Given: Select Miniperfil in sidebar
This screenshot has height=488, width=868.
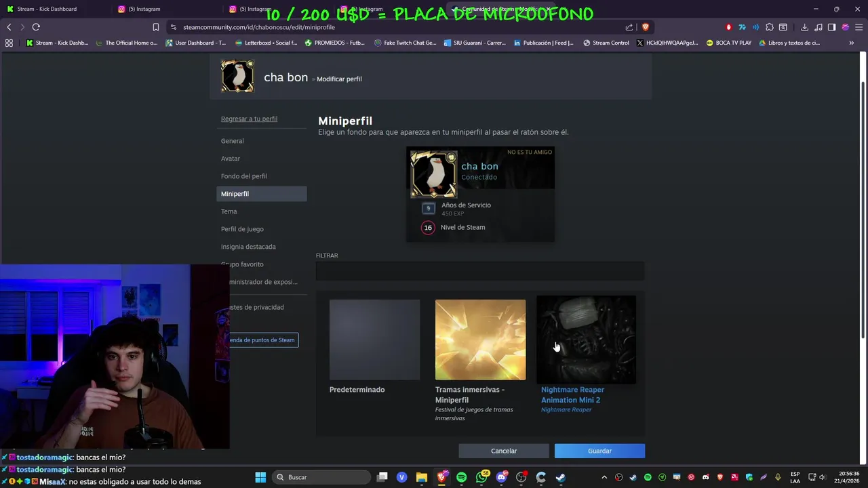Looking at the screenshot, I should click(261, 194).
